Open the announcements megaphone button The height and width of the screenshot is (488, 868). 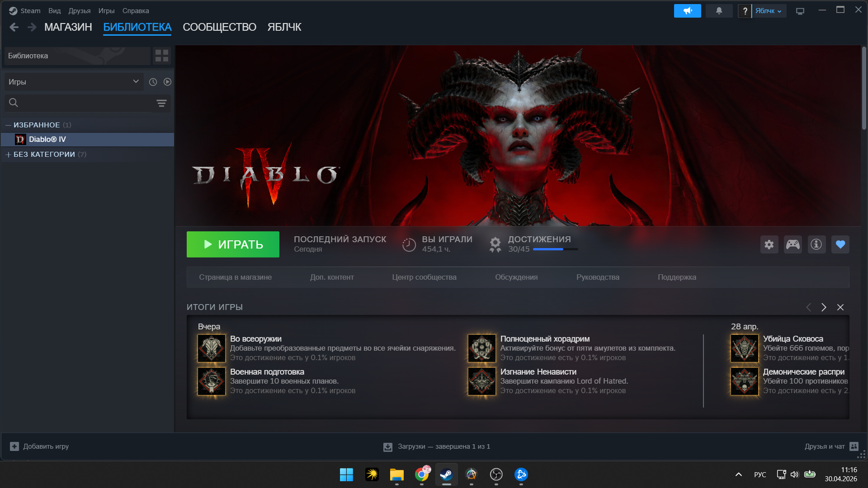coord(687,11)
